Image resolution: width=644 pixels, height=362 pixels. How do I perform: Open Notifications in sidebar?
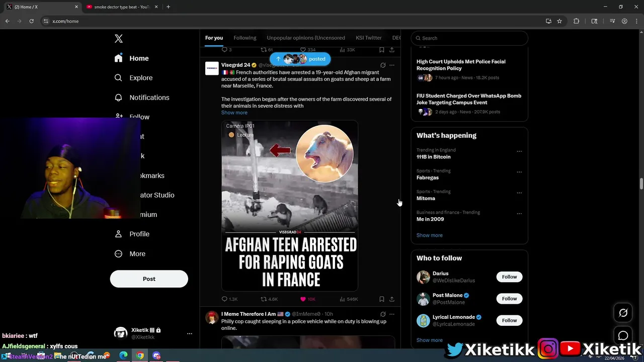pyautogui.click(x=141, y=98)
